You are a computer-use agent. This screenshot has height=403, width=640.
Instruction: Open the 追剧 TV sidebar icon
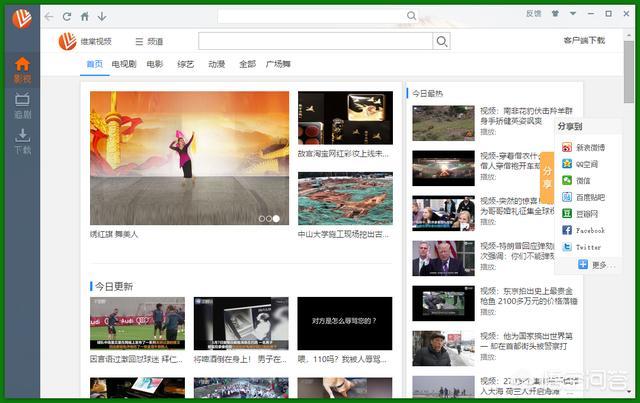[x=22, y=106]
